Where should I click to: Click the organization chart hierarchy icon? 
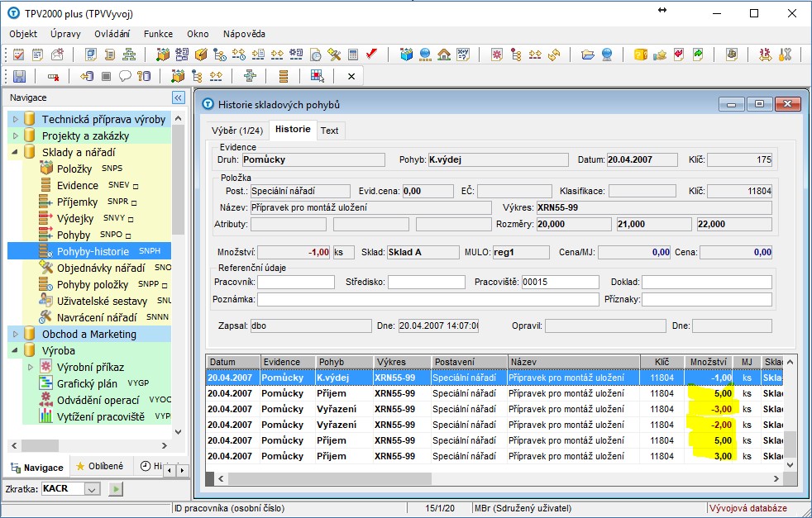[x=128, y=55]
